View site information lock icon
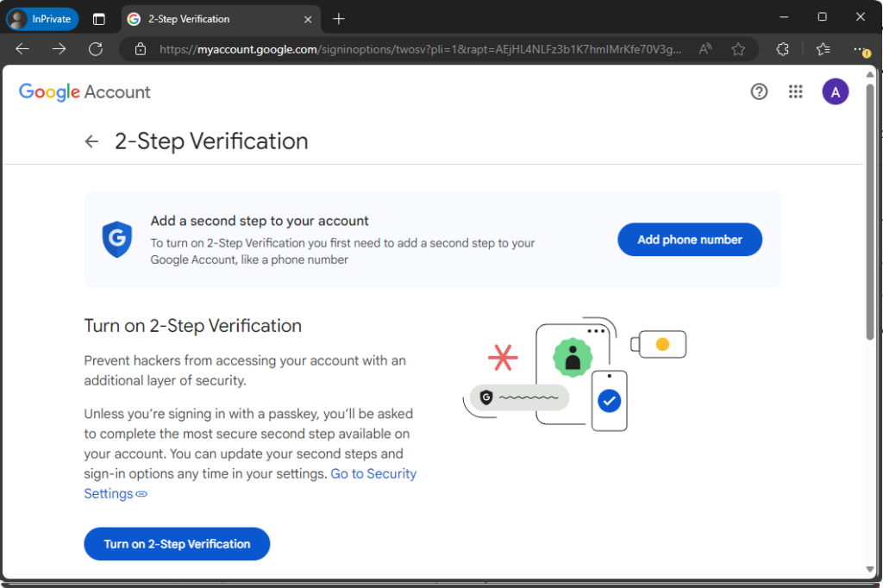 point(141,49)
